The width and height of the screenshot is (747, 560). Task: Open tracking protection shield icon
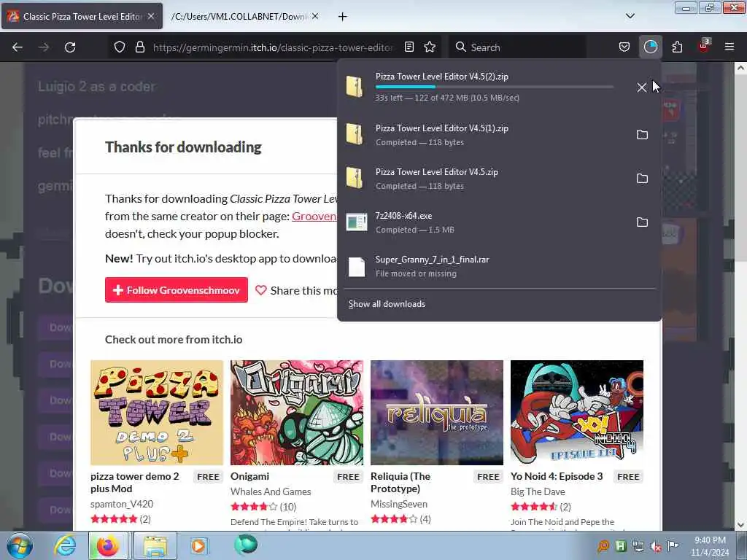(120, 47)
